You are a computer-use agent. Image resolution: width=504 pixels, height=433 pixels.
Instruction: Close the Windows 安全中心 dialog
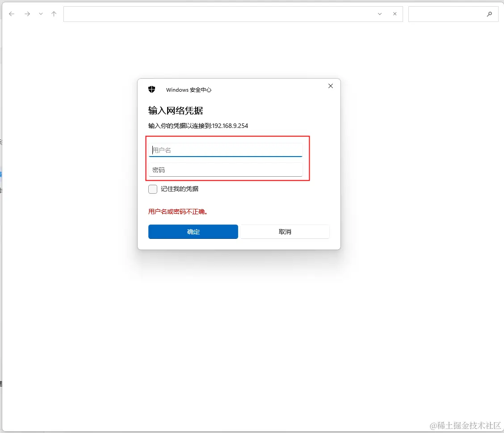click(x=331, y=86)
